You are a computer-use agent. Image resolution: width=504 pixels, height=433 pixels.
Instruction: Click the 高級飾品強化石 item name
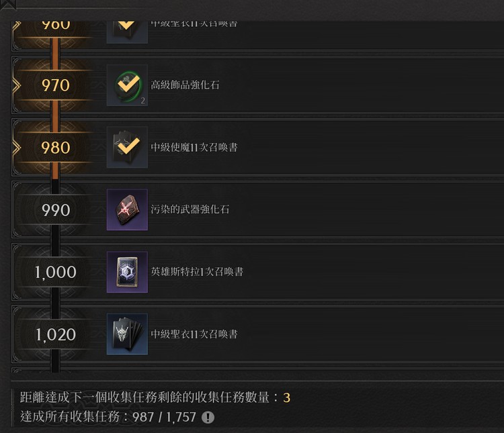pyautogui.click(x=185, y=85)
